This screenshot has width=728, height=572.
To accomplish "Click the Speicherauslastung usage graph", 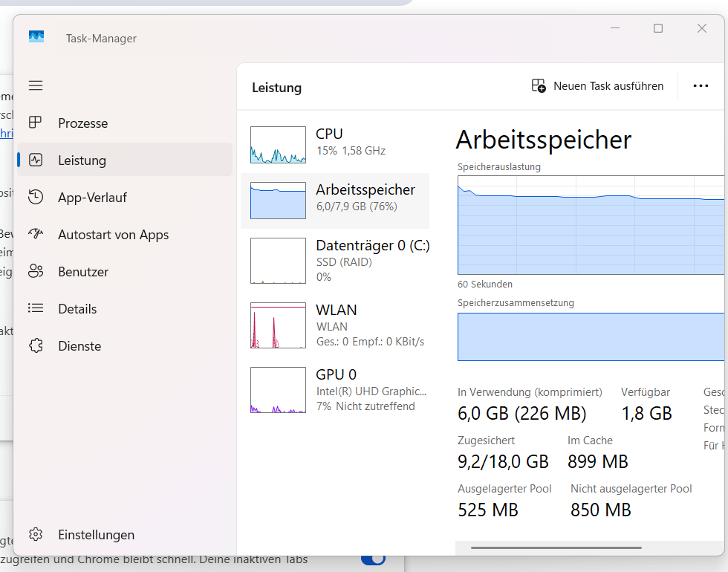I will (x=591, y=224).
